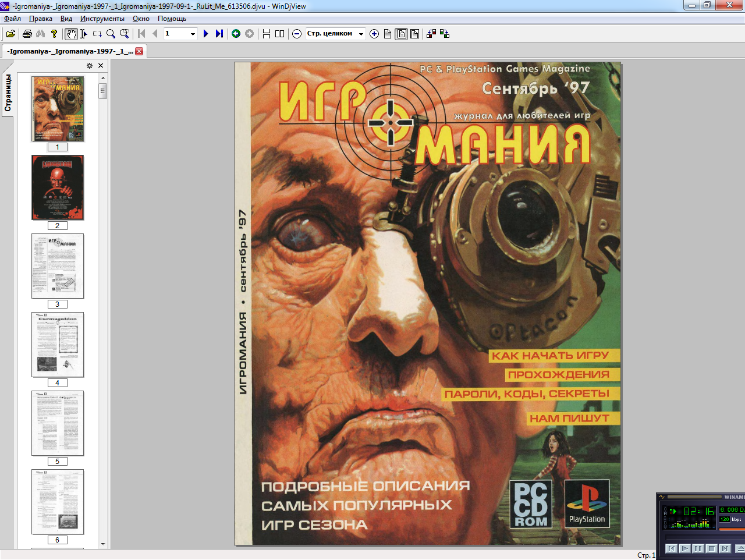Open the Файл menu
The width and height of the screenshot is (745, 560).
point(12,19)
